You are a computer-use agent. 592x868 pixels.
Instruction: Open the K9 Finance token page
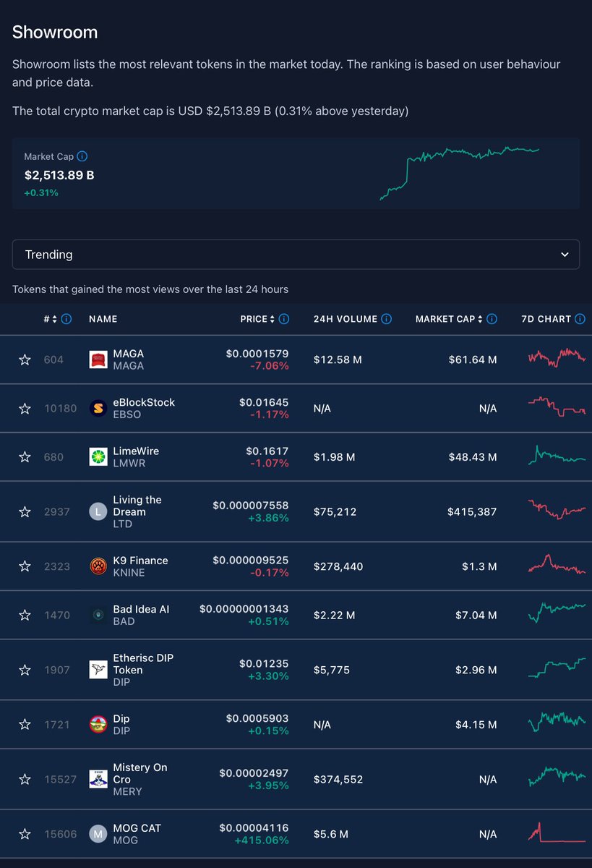click(x=140, y=561)
